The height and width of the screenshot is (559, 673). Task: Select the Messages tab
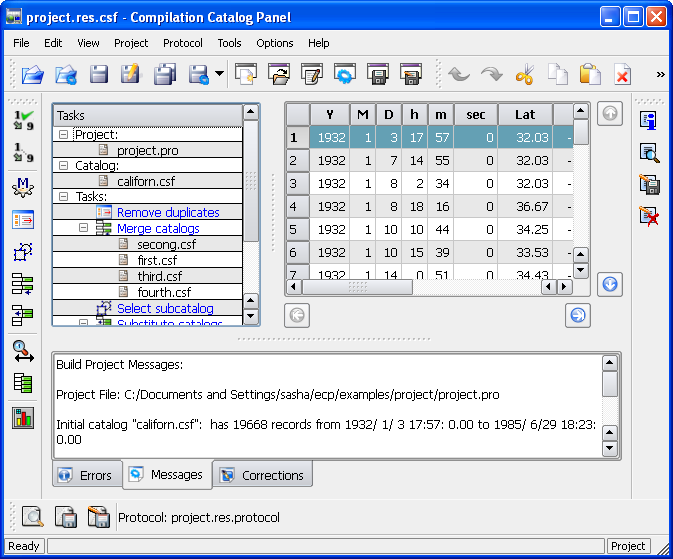coord(168,474)
